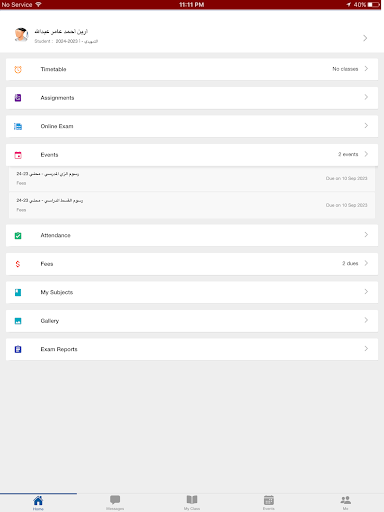Tap the purple Assignments icon
The height and width of the screenshot is (512, 384).
point(18,98)
